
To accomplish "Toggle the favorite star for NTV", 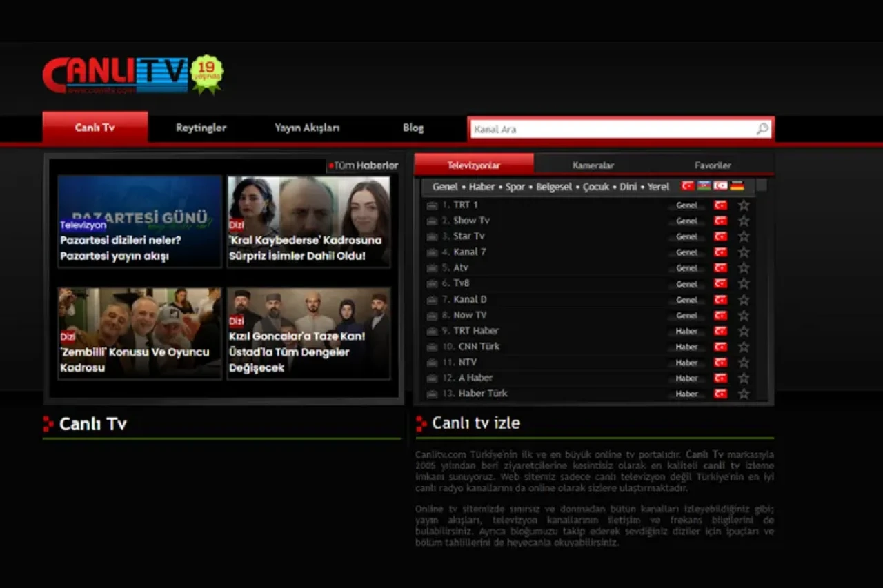I will click(x=744, y=363).
